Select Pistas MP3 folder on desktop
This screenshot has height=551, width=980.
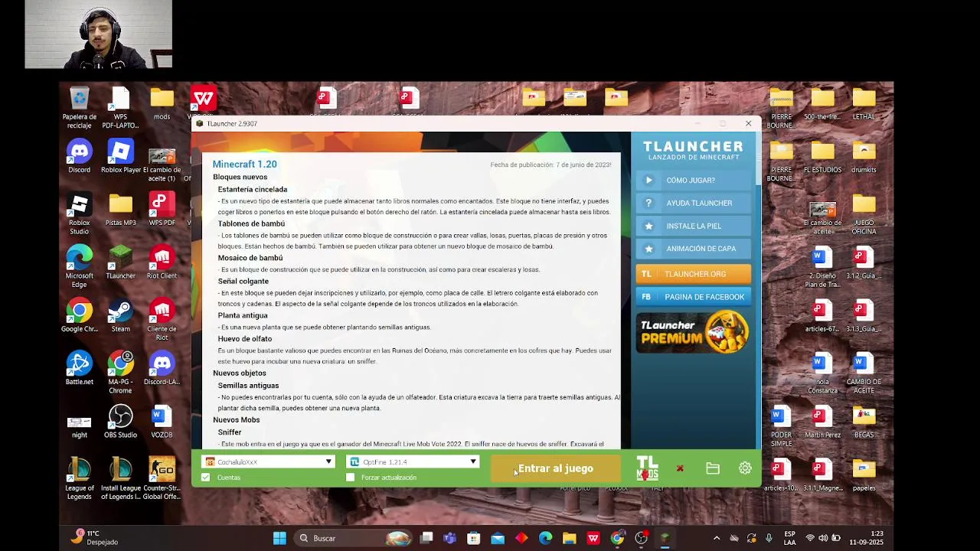tap(120, 210)
